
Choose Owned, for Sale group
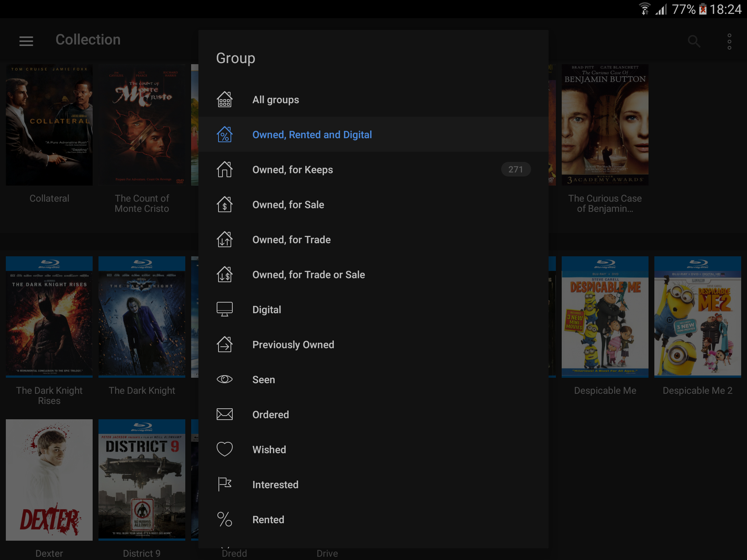click(x=373, y=204)
